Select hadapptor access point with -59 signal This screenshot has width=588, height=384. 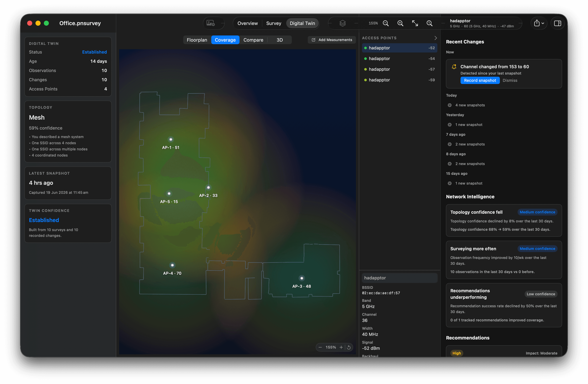[400, 80]
